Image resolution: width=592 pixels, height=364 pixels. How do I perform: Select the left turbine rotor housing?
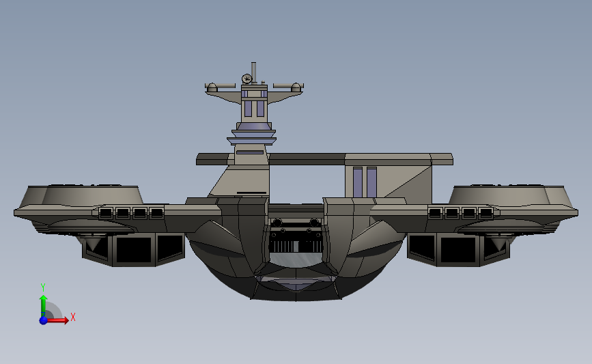coord(81,195)
